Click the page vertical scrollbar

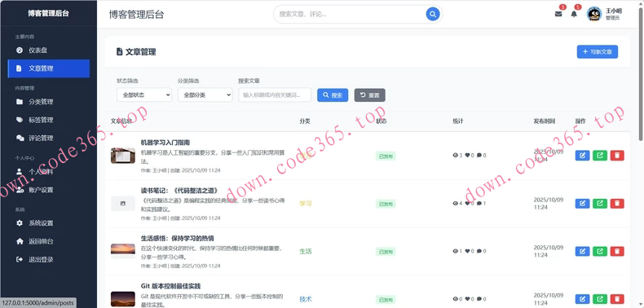point(641,74)
